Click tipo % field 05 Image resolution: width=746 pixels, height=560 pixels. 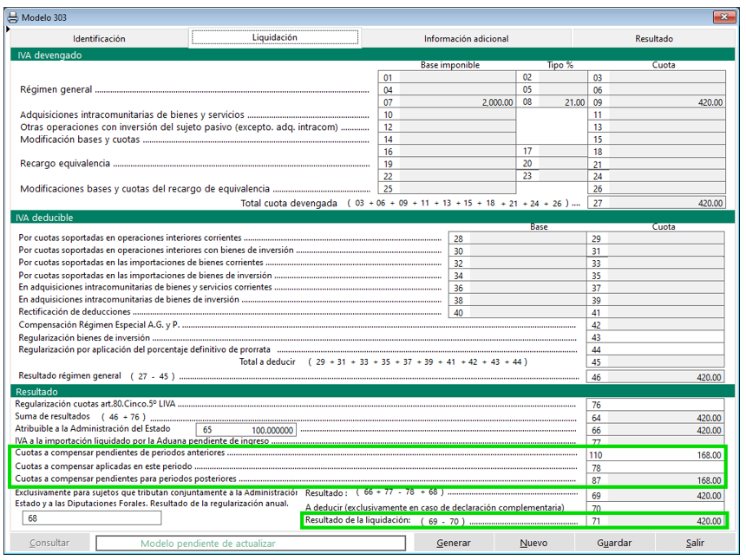pos(552,89)
